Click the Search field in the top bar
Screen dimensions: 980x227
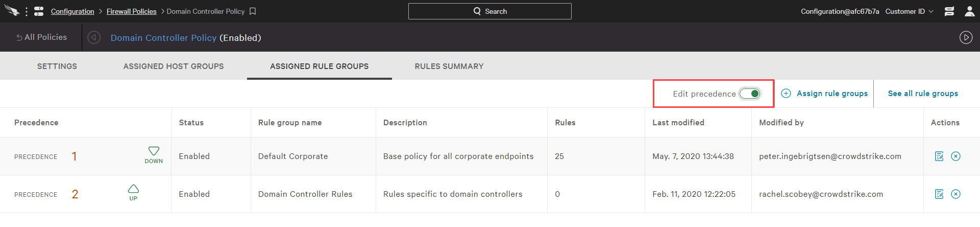tap(490, 11)
